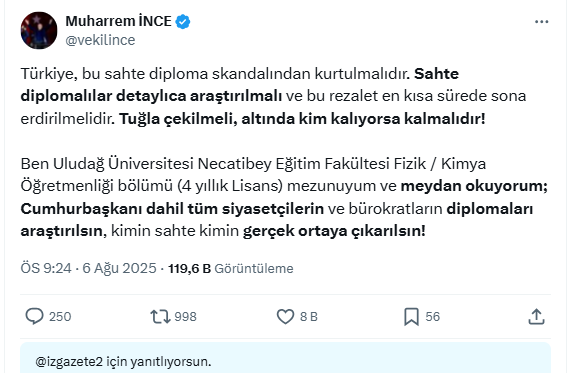Click the blue verified badge

tap(183, 22)
